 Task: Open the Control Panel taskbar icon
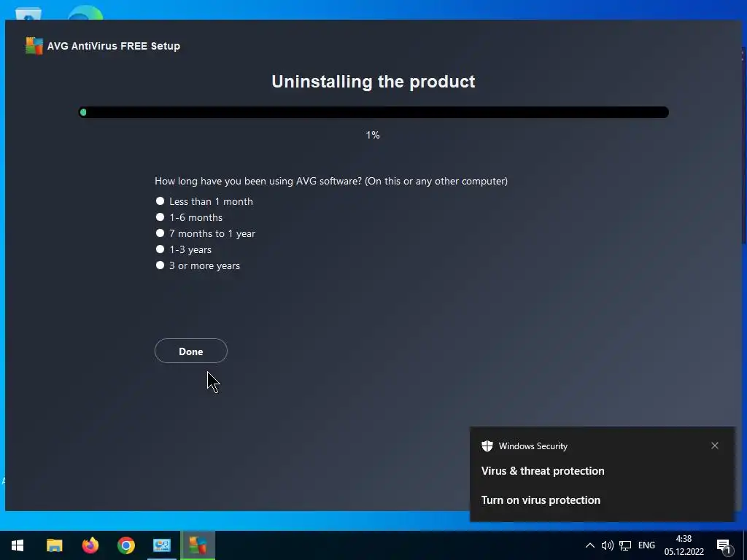pos(162,545)
